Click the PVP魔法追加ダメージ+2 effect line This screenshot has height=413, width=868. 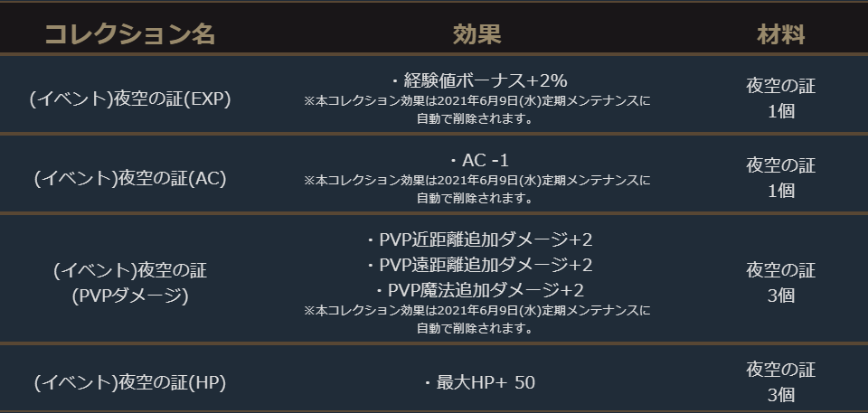(479, 290)
